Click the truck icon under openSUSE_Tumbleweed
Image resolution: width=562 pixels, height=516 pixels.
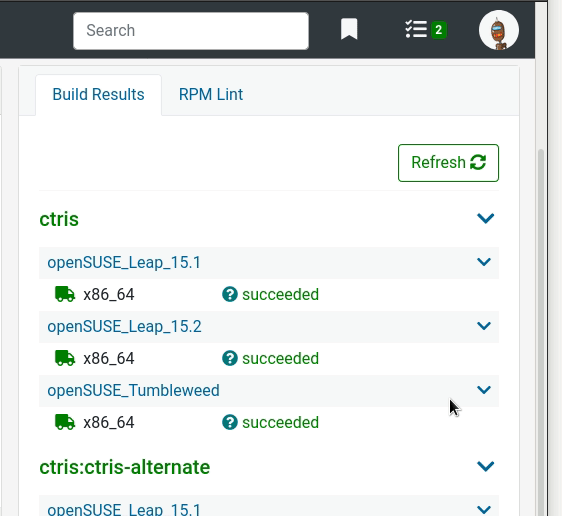[65, 422]
